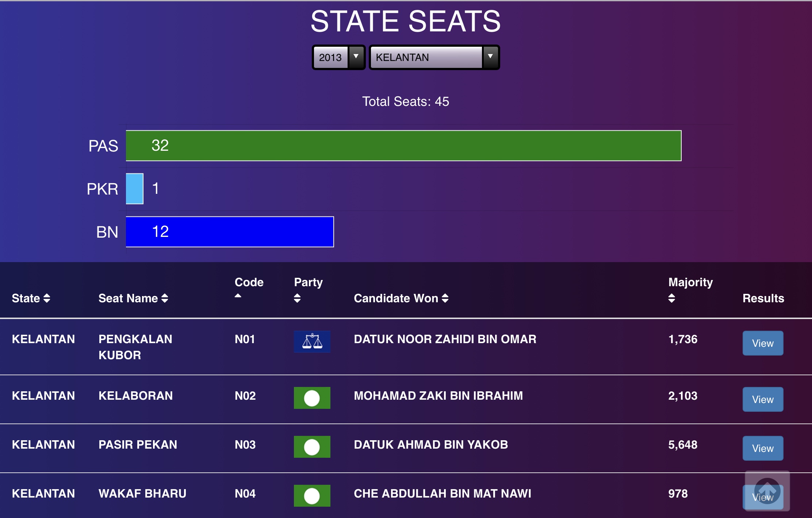Sort table by Seat Name column
The image size is (812, 518).
(133, 298)
